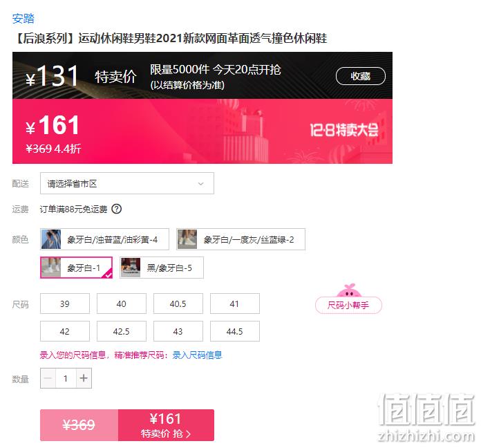Select shoe size 39
The image size is (481, 448).
(x=65, y=304)
